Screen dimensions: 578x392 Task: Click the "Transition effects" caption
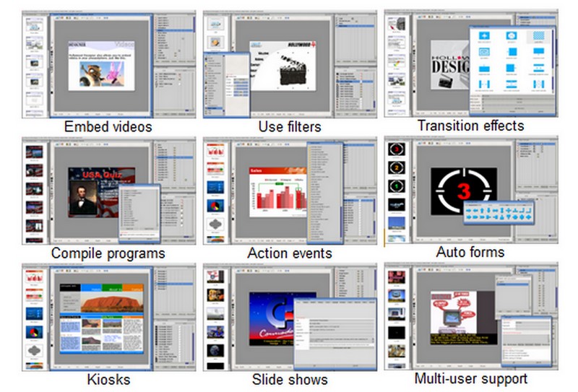pyautogui.click(x=470, y=126)
